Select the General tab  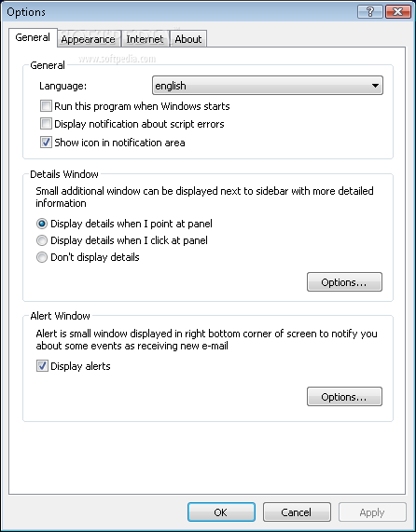click(x=33, y=37)
